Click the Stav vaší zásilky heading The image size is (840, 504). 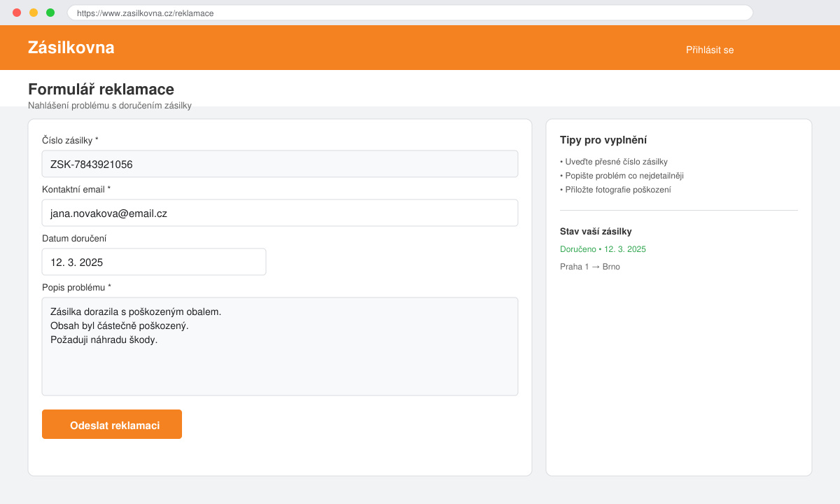[596, 232]
